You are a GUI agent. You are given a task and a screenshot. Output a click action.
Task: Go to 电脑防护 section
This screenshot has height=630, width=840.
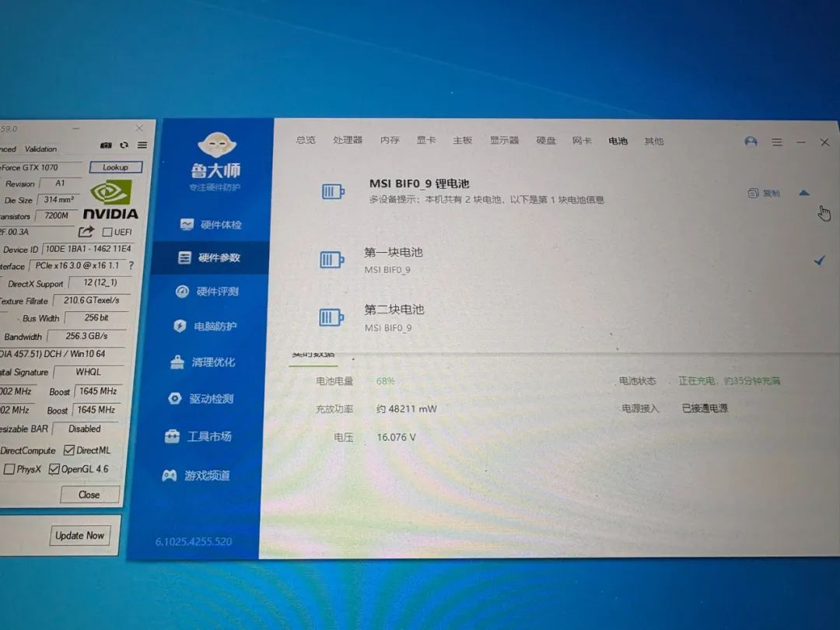pyautogui.click(x=205, y=326)
